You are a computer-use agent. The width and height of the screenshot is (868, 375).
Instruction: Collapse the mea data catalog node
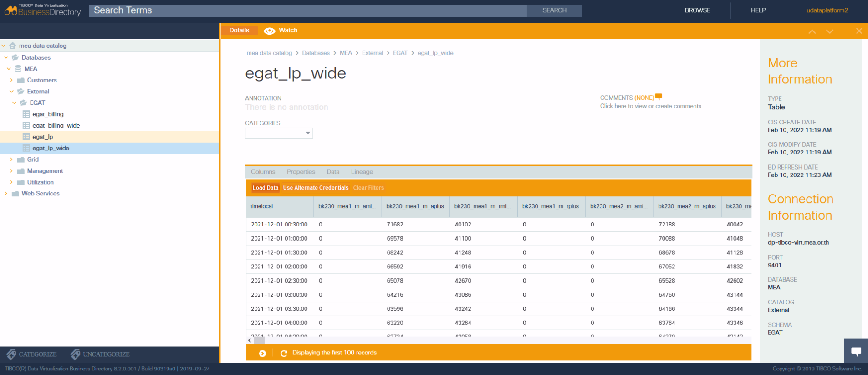pyautogui.click(x=4, y=46)
